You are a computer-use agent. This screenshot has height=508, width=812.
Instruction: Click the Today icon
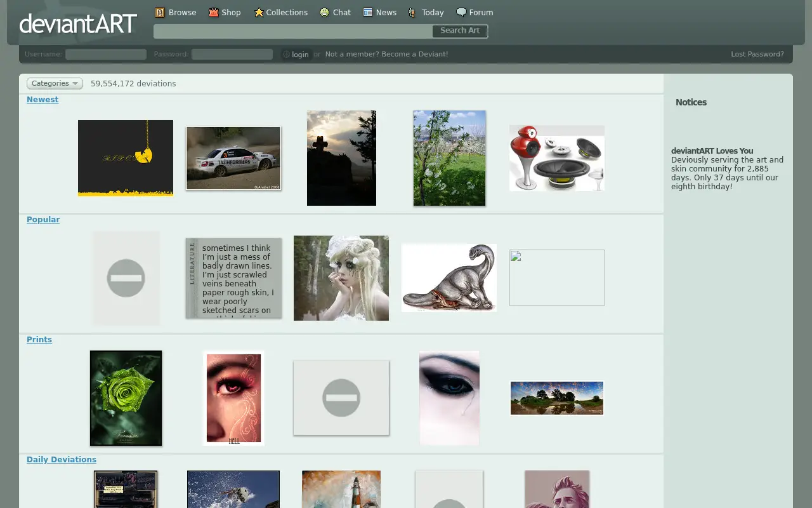[x=412, y=12]
